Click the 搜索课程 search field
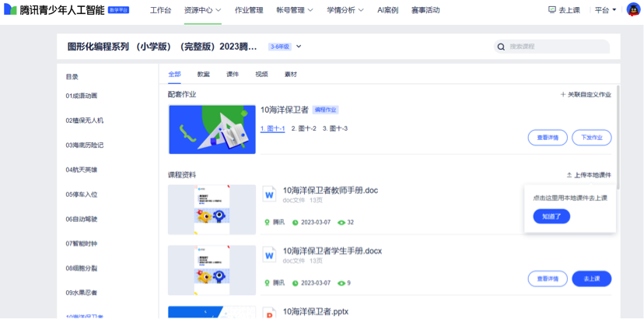 (x=556, y=47)
